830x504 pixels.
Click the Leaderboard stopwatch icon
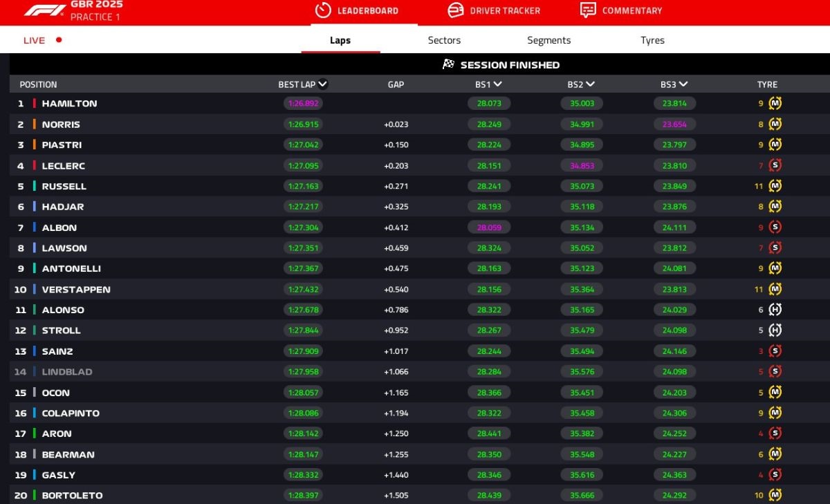323,10
